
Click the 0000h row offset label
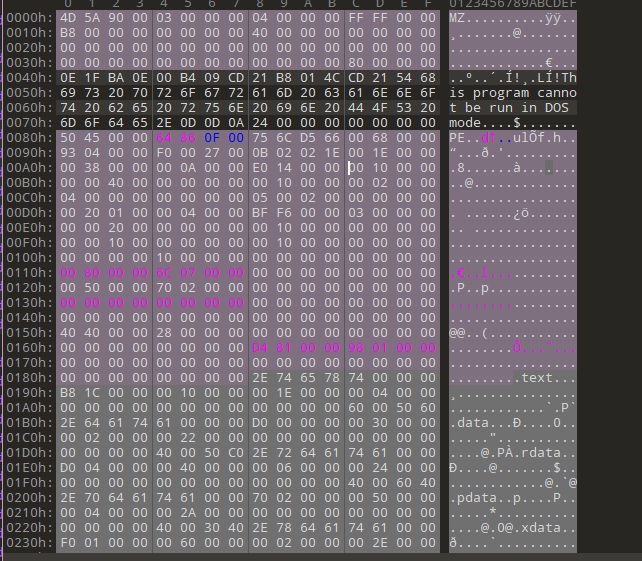pos(24,18)
